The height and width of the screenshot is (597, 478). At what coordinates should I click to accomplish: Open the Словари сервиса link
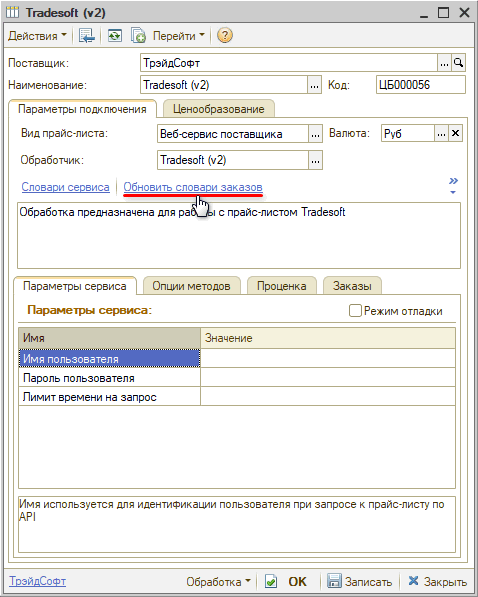pyautogui.click(x=66, y=187)
